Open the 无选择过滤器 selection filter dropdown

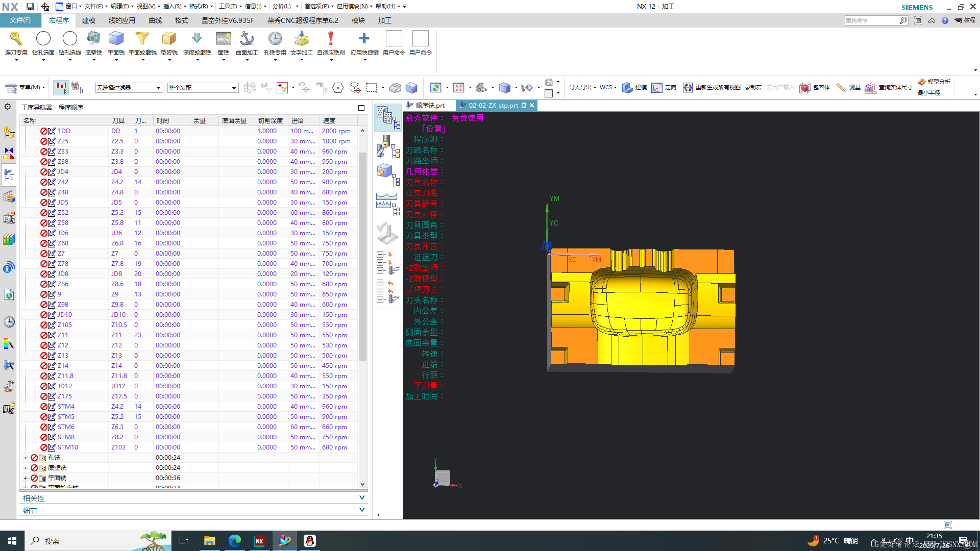click(129, 88)
